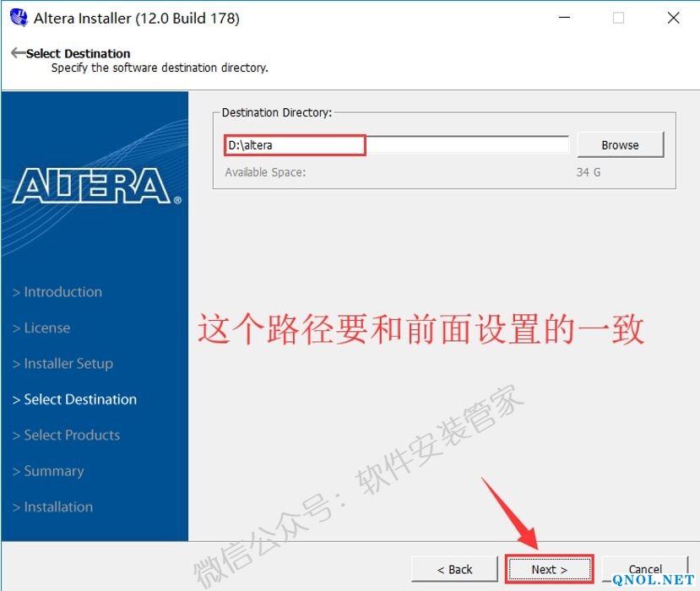Select the License step in sidebar
This screenshot has height=591, width=700.
tap(41, 328)
